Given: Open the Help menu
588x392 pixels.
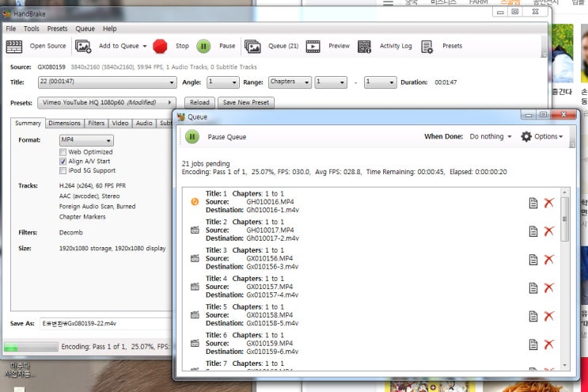Looking at the screenshot, I should [109, 29].
